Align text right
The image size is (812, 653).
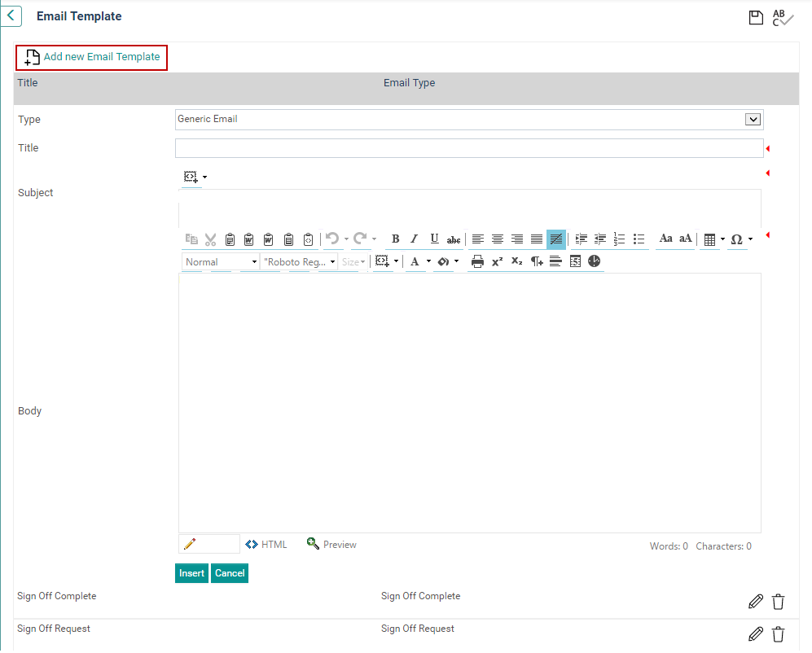517,239
